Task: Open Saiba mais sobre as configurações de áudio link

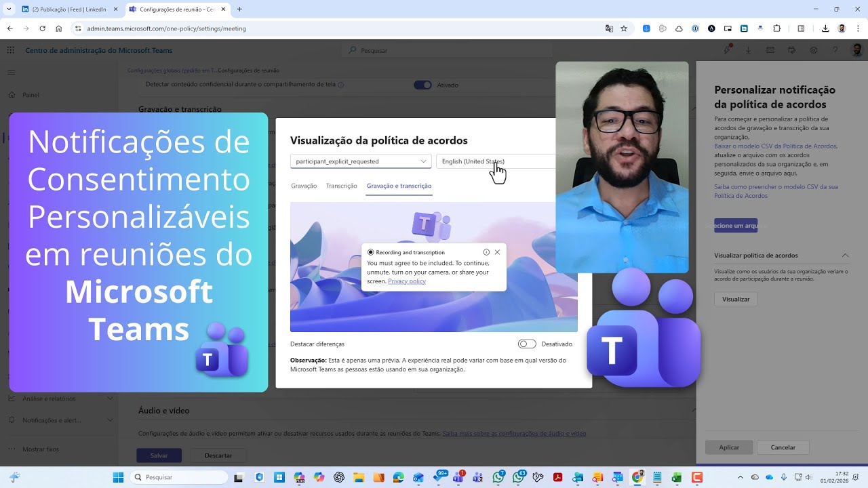Action: 514,433
